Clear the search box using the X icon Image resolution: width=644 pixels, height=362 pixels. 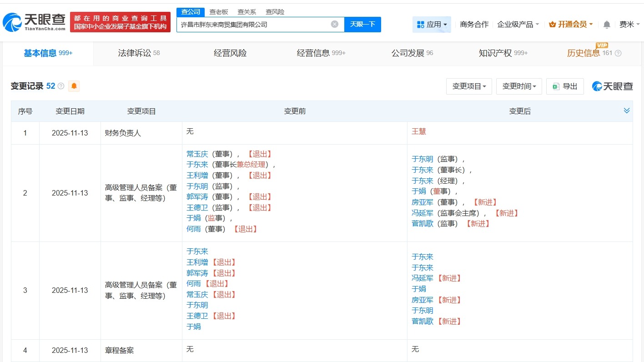coord(334,24)
